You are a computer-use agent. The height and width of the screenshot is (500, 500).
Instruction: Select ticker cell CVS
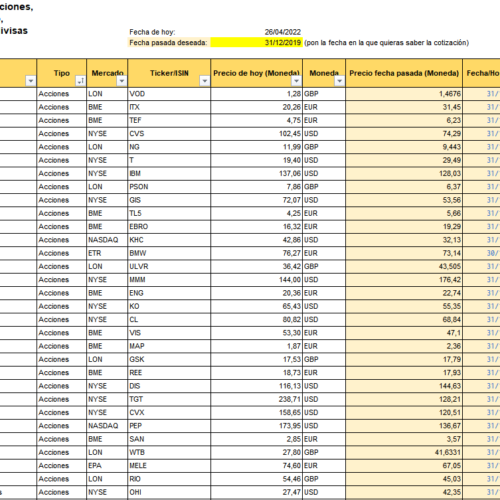[169, 134]
